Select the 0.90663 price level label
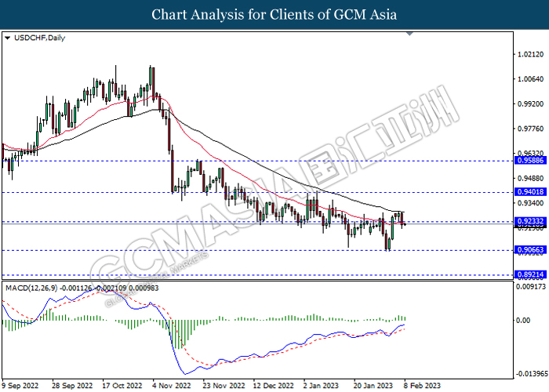Image resolution: width=549 pixels, height=392 pixels. 530,250
